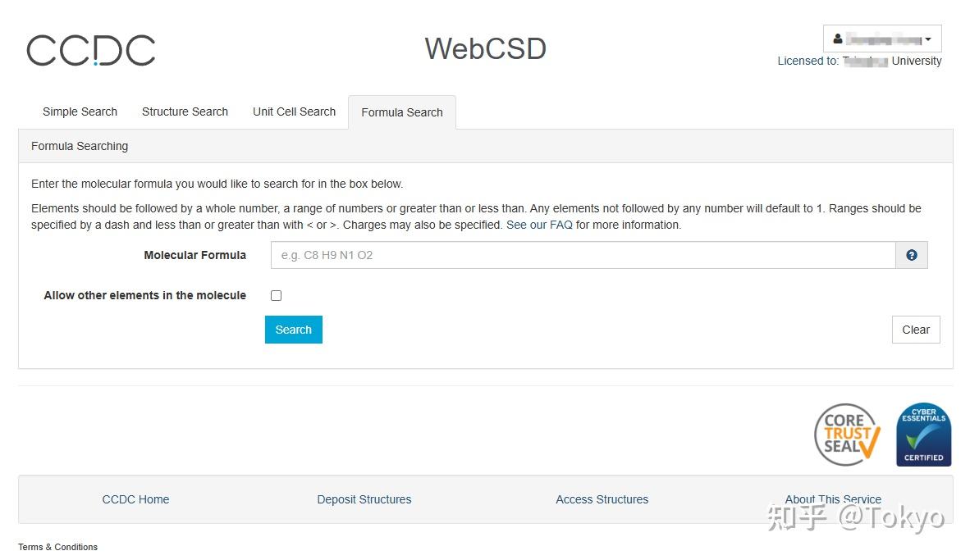This screenshot has height=560, width=970.
Task: Open the Deposit Structures link
Action: coord(364,499)
